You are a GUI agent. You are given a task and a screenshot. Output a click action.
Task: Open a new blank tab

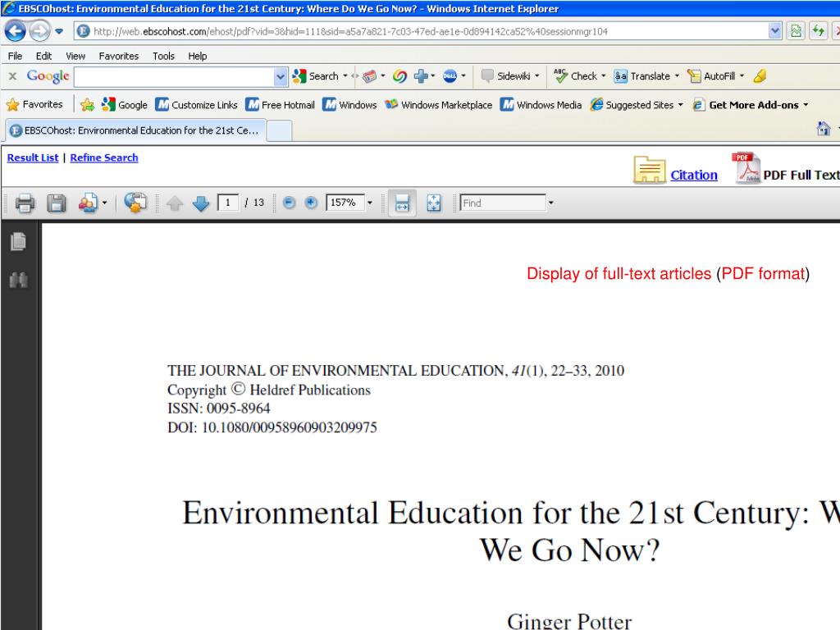pyautogui.click(x=279, y=130)
